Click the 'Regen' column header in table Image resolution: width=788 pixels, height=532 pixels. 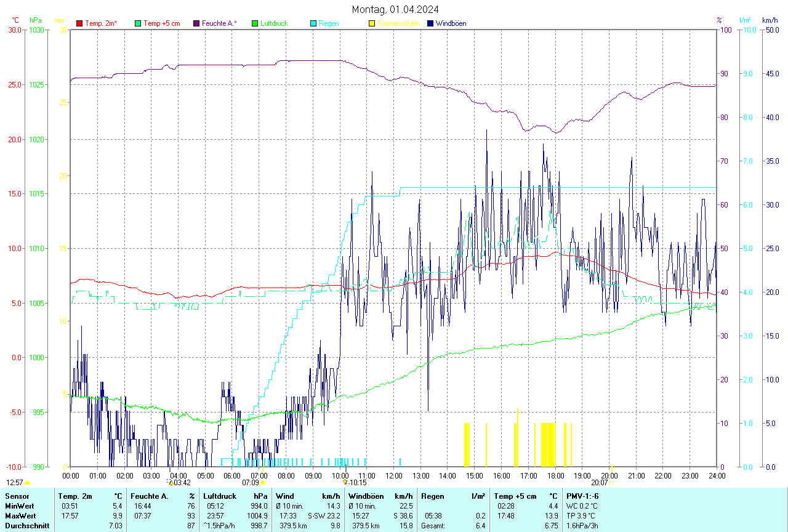click(x=432, y=496)
